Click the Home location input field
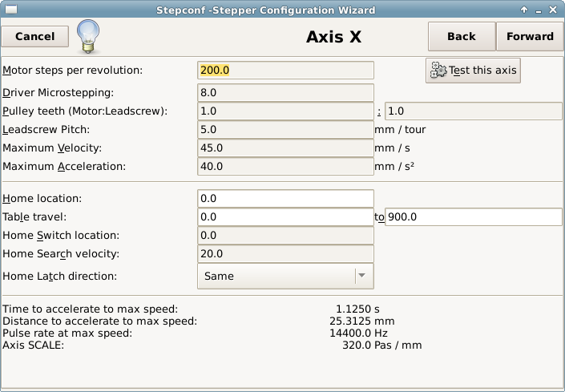565x392 pixels. (285, 199)
